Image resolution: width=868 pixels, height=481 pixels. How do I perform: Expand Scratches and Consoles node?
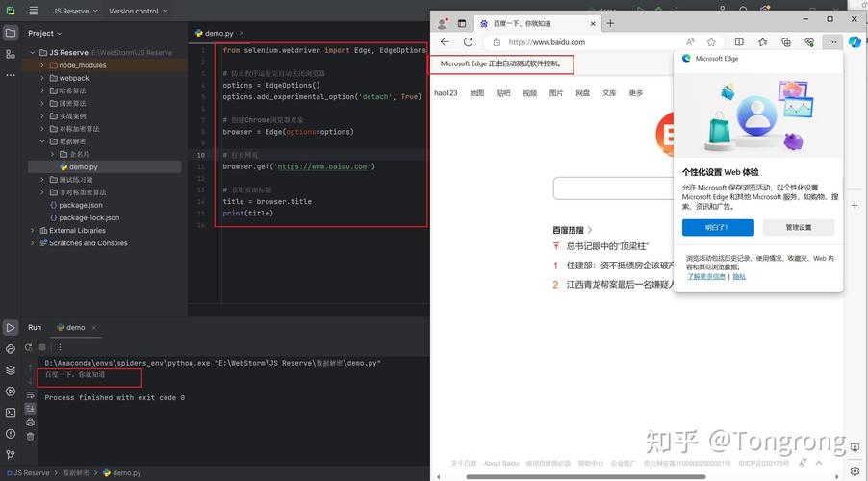coord(32,243)
